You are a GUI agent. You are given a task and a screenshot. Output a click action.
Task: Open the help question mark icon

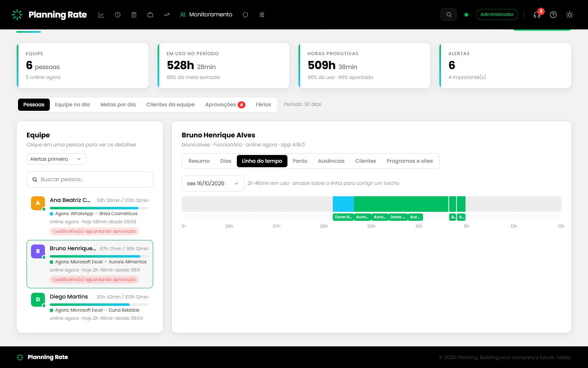pyautogui.click(x=553, y=15)
